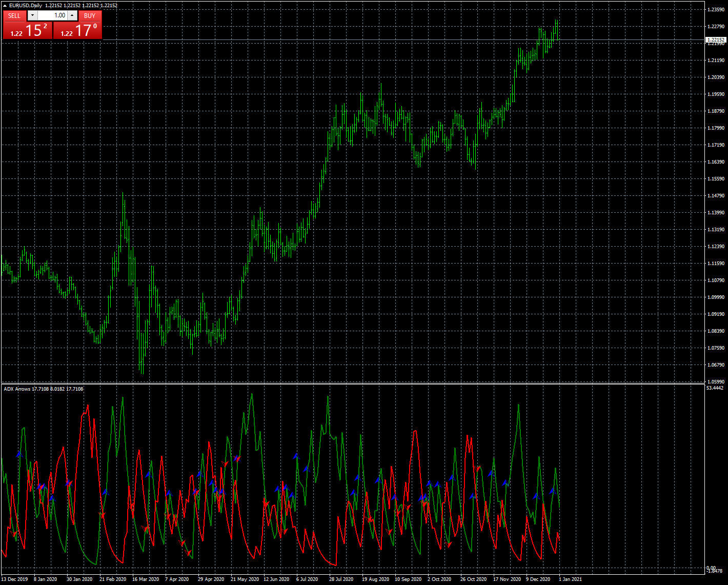This screenshot has width=728, height=585.
Task: Click price scale value 1.05990
Action: click(716, 382)
